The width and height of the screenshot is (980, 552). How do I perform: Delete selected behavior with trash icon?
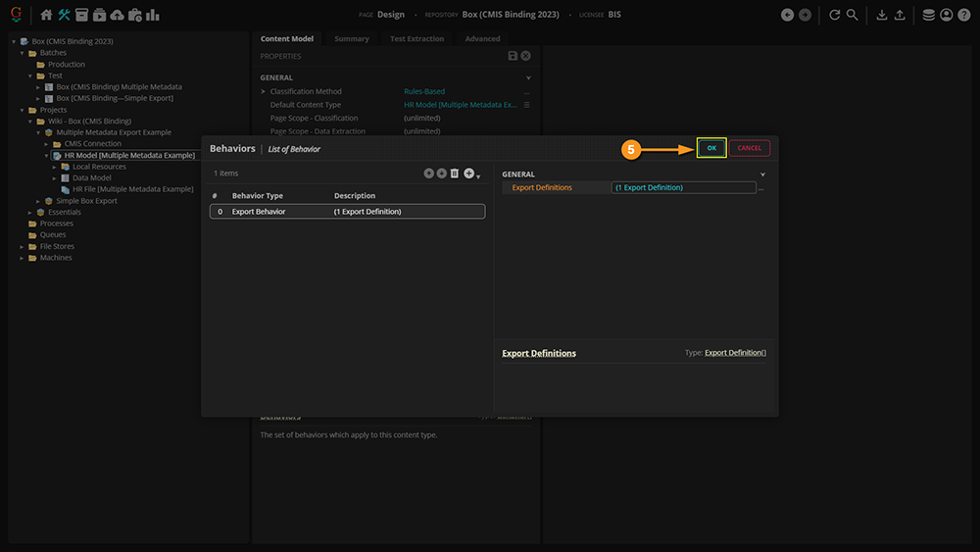click(x=455, y=174)
